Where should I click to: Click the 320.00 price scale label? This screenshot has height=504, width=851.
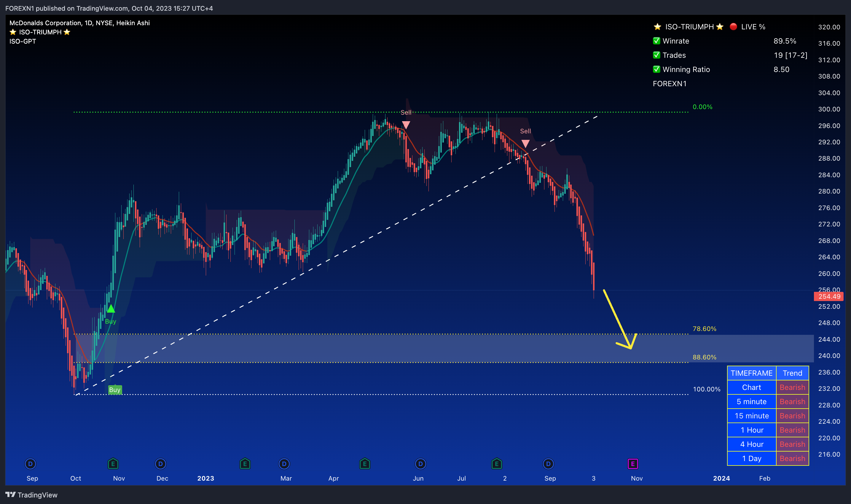tap(829, 27)
